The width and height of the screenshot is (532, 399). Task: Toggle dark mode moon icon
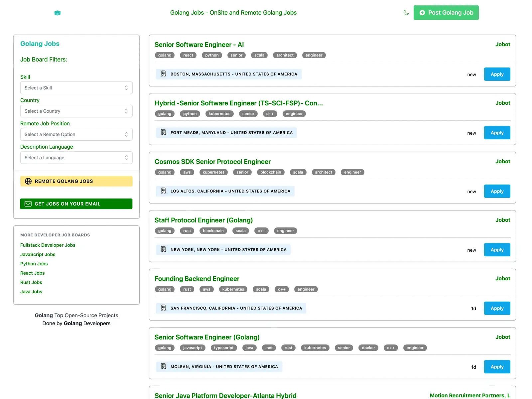pos(406,13)
